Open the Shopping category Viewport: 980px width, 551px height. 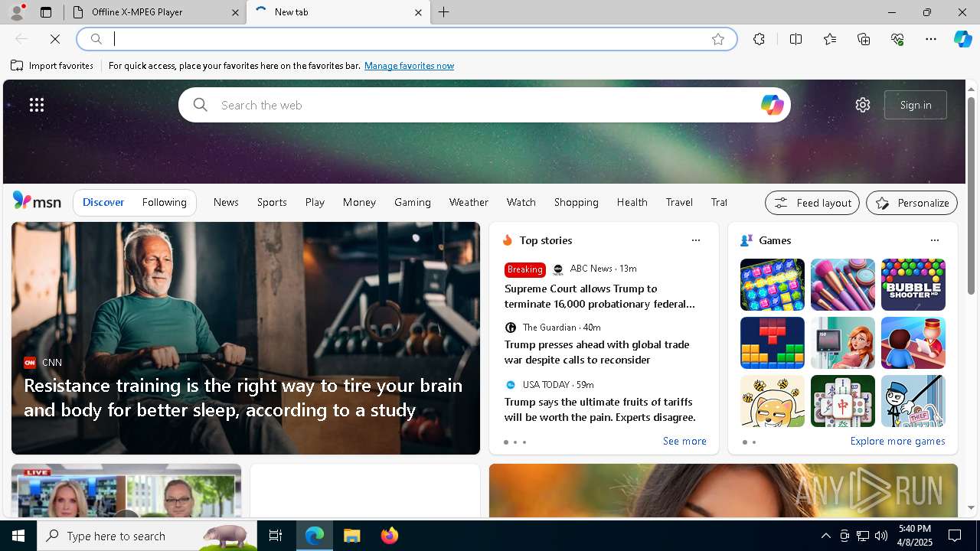(x=577, y=202)
